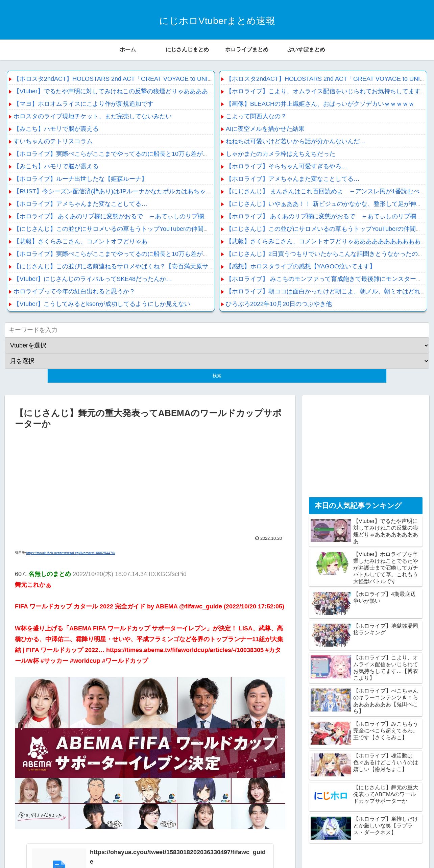Open right list link ホロスタライブの感想【YAGOO泣いてます】

300,266
